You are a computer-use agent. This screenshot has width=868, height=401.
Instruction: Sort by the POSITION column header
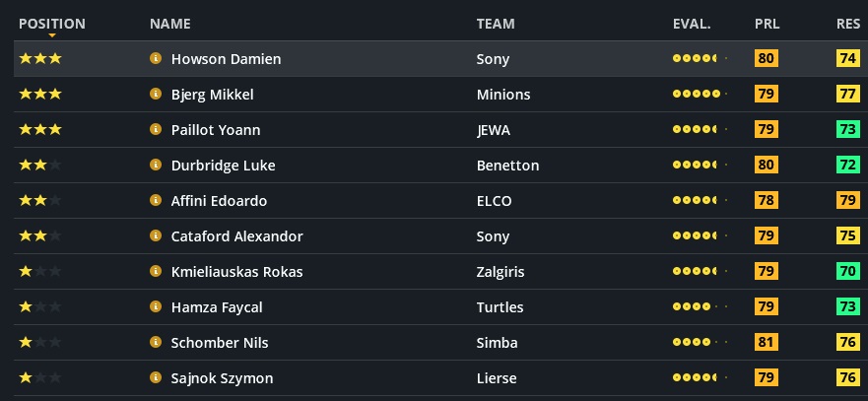click(51, 24)
